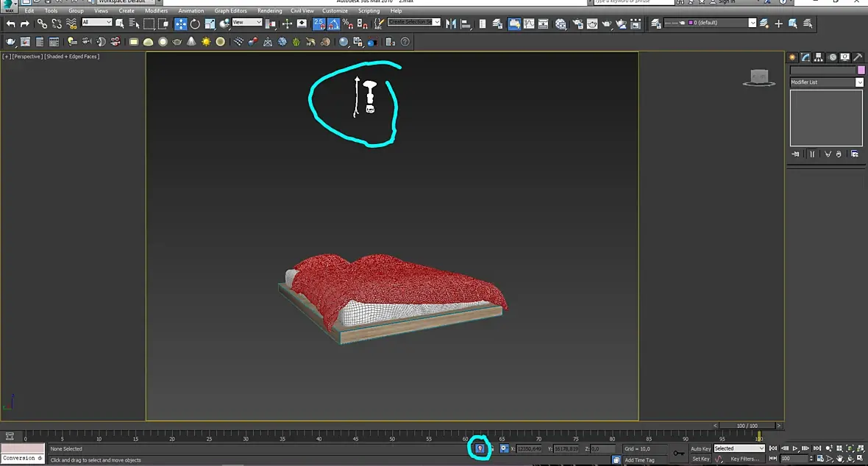868x466 pixels.
Task: Open the Rendering menu
Action: [269, 11]
